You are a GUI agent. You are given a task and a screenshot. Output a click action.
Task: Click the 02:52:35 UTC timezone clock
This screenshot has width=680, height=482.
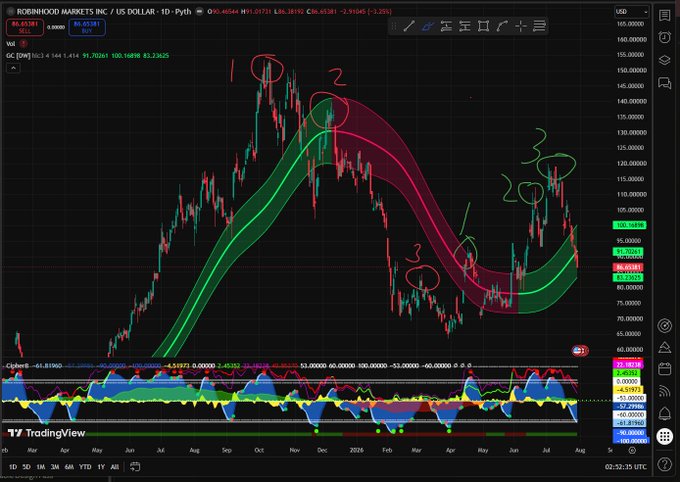[625, 467]
